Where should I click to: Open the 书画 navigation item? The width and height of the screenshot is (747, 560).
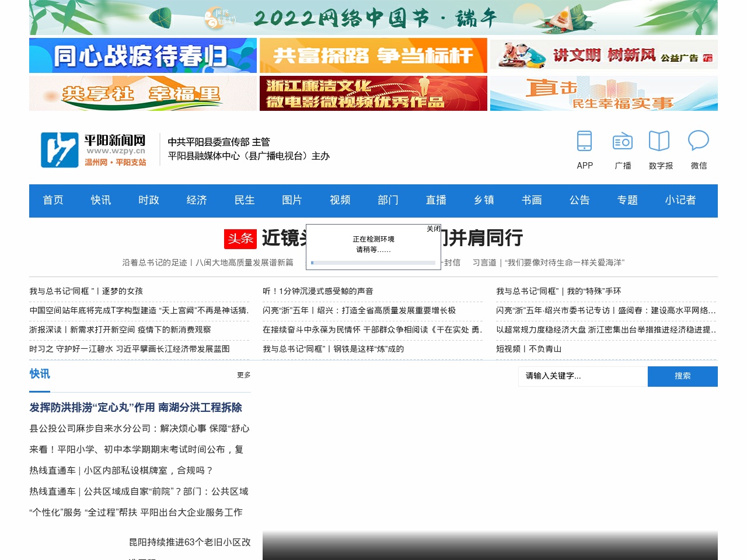click(x=532, y=200)
